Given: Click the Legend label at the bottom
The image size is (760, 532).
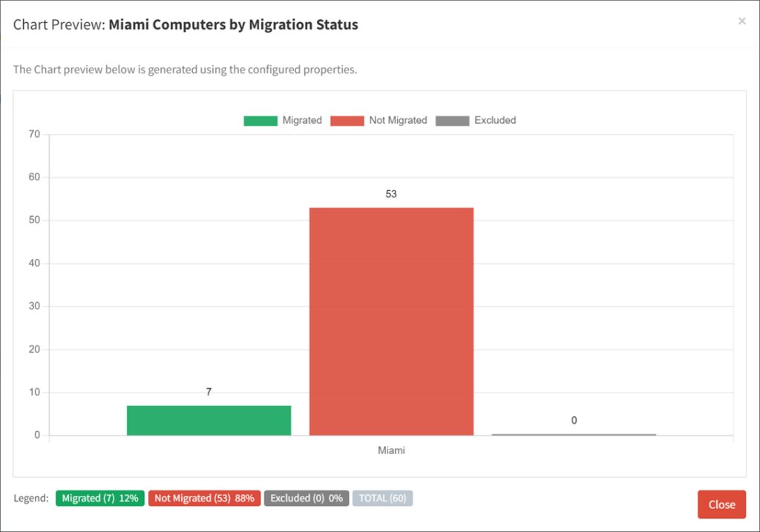Looking at the screenshot, I should click(x=30, y=498).
